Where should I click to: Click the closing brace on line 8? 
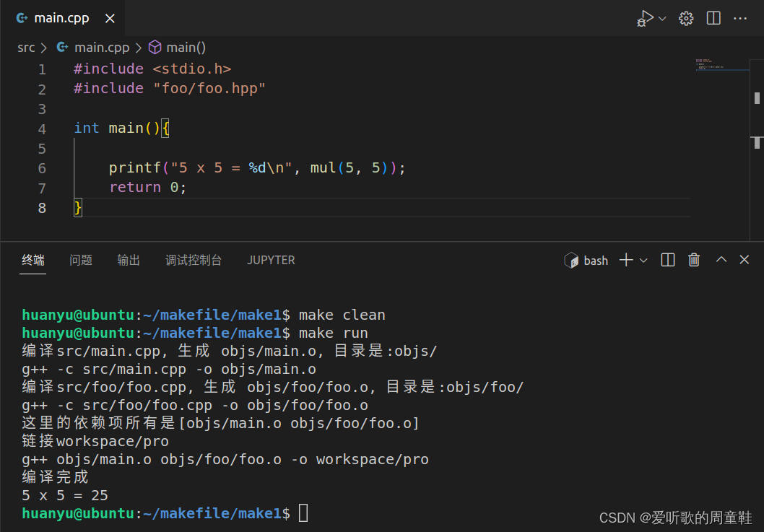click(78, 208)
